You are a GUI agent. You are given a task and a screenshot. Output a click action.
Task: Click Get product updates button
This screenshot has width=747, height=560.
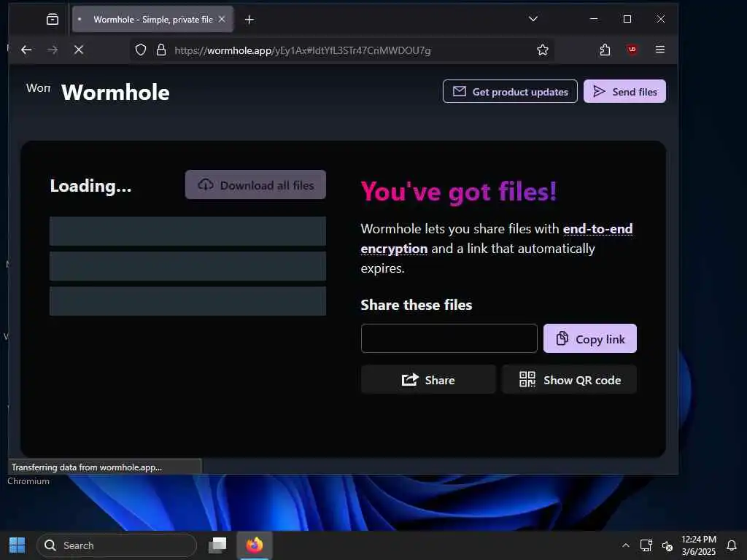click(510, 91)
